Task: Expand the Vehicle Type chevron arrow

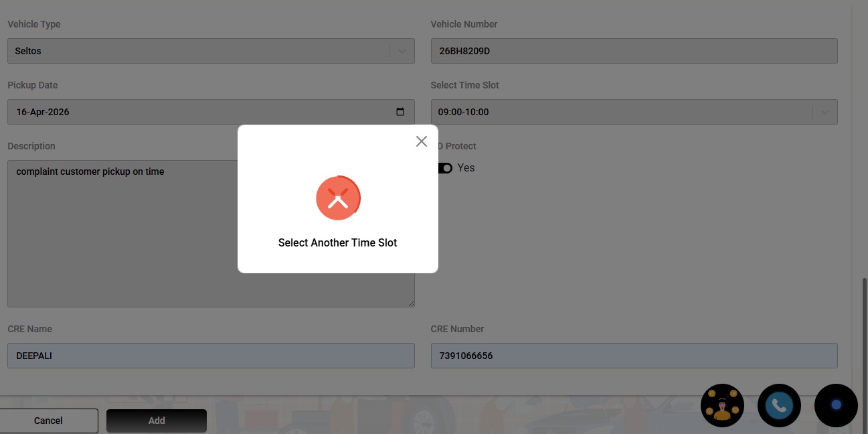Action: click(402, 51)
